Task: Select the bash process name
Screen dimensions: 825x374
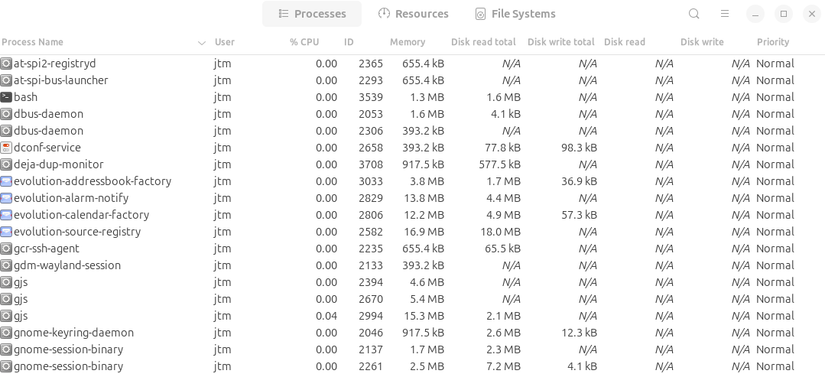Action: click(x=25, y=97)
